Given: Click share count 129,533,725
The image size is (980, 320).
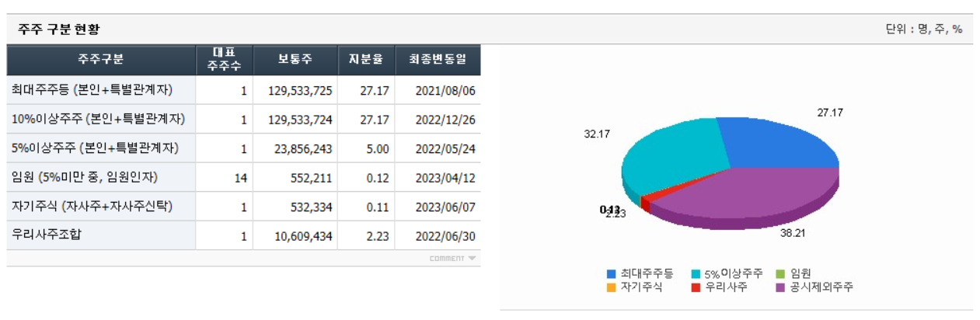Looking at the screenshot, I should click(300, 91).
